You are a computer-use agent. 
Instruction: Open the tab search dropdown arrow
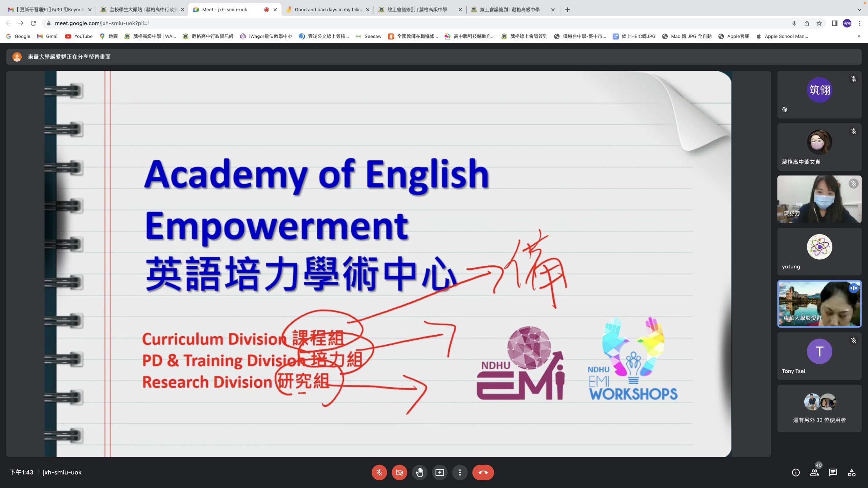(x=859, y=9)
